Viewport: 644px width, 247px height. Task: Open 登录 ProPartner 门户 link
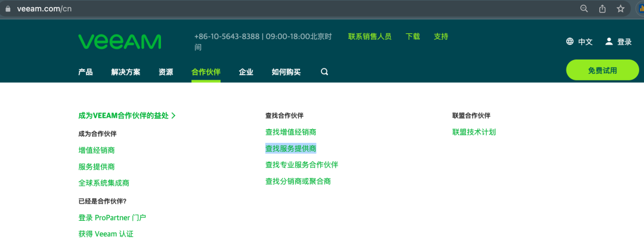pos(112,217)
